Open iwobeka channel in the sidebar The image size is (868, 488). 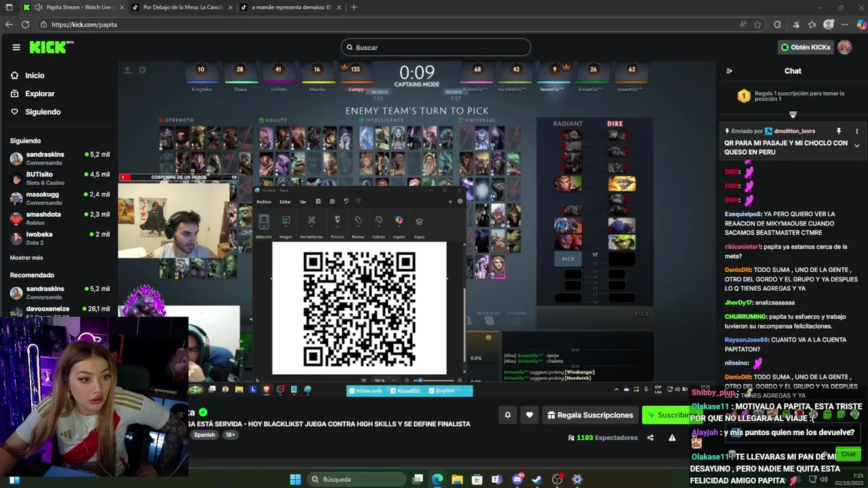[60, 238]
